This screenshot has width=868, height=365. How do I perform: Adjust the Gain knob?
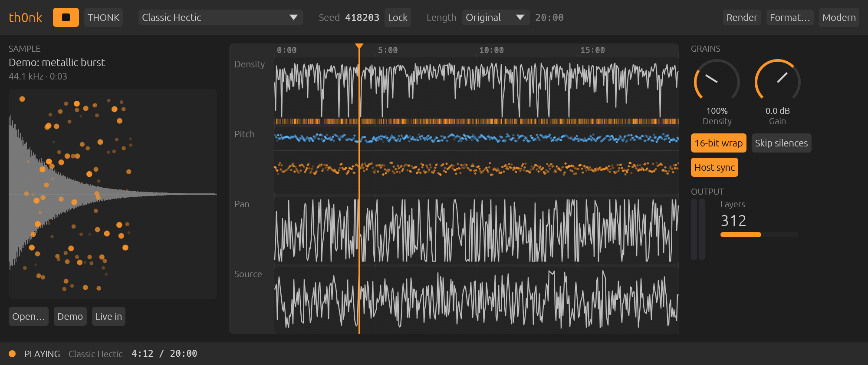coord(778,82)
